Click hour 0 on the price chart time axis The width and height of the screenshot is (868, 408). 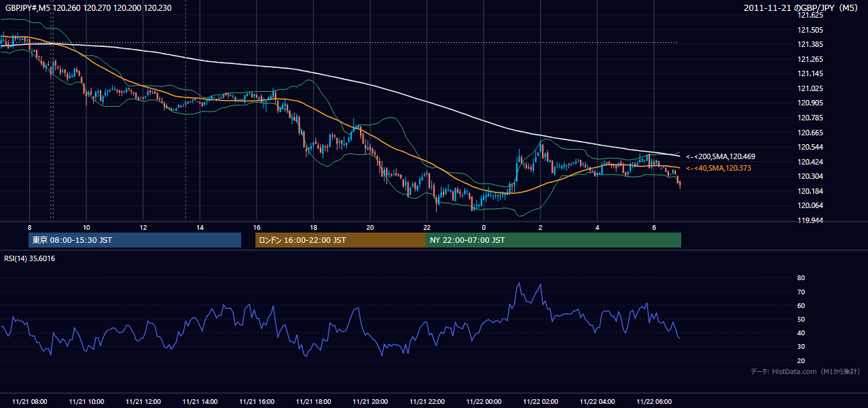(484, 227)
